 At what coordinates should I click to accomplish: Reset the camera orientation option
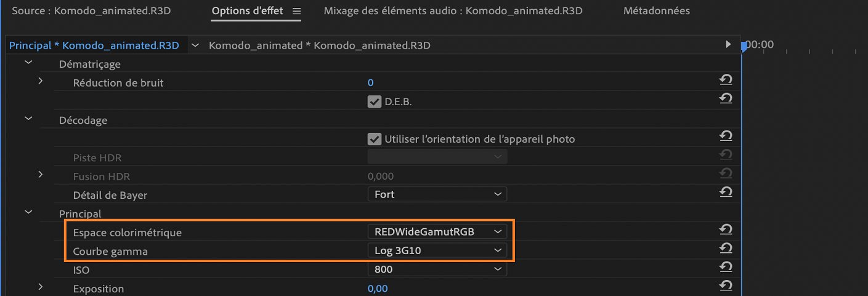(x=726, y=136)
